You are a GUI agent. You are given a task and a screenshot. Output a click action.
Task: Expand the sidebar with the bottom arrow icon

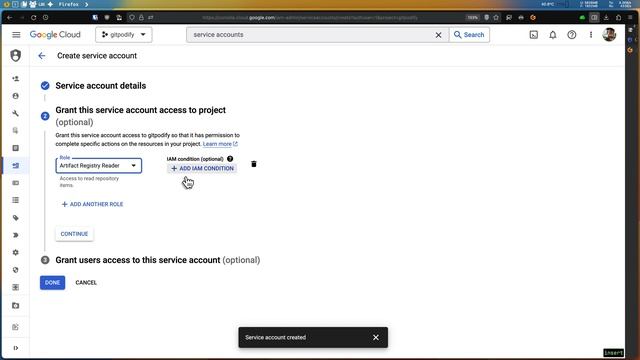(16, 348)
